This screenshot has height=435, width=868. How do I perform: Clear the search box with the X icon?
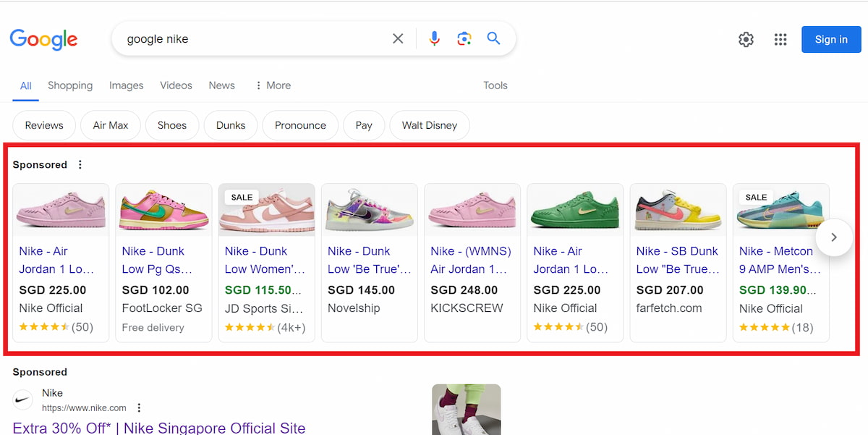point(398,39)
